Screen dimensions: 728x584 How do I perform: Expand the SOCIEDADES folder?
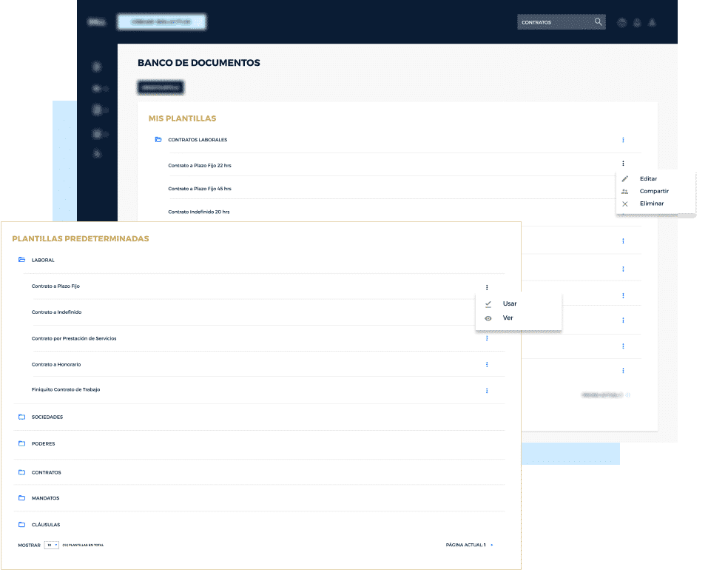(x=21, y=417)
